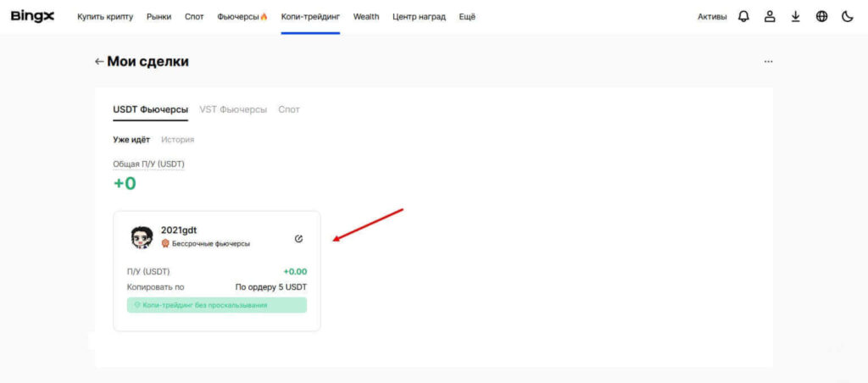Select the История sub-tab

[x=178, y=140]
